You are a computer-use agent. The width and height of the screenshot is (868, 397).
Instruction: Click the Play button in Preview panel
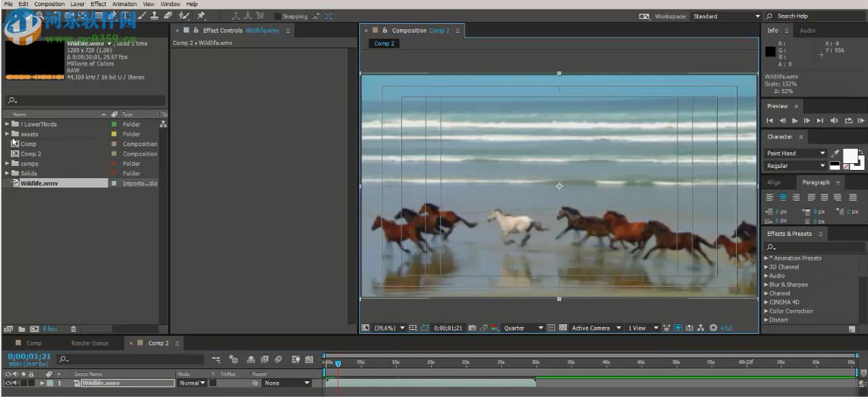pyautogui.click(x=795, y=120)
